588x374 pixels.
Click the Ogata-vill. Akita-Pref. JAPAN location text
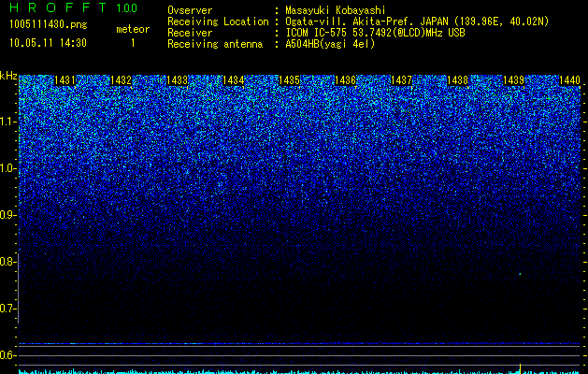tap(417, 22)
